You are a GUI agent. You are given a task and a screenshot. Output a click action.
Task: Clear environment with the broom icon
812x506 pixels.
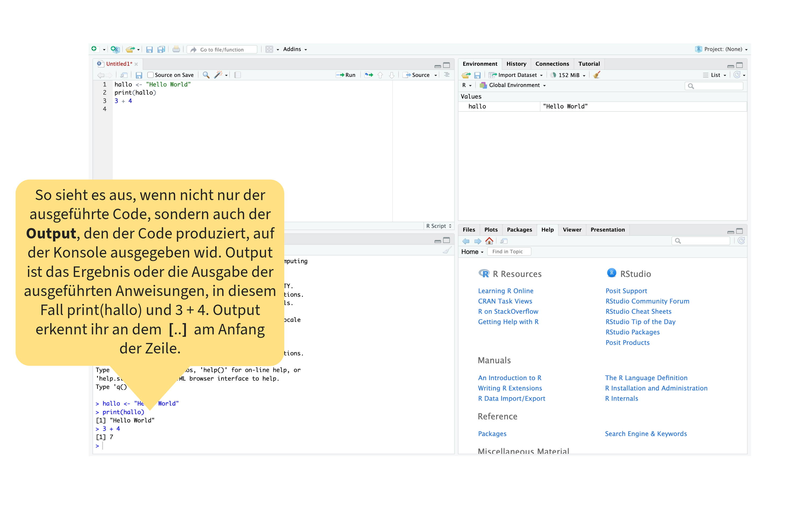(597, 75)
